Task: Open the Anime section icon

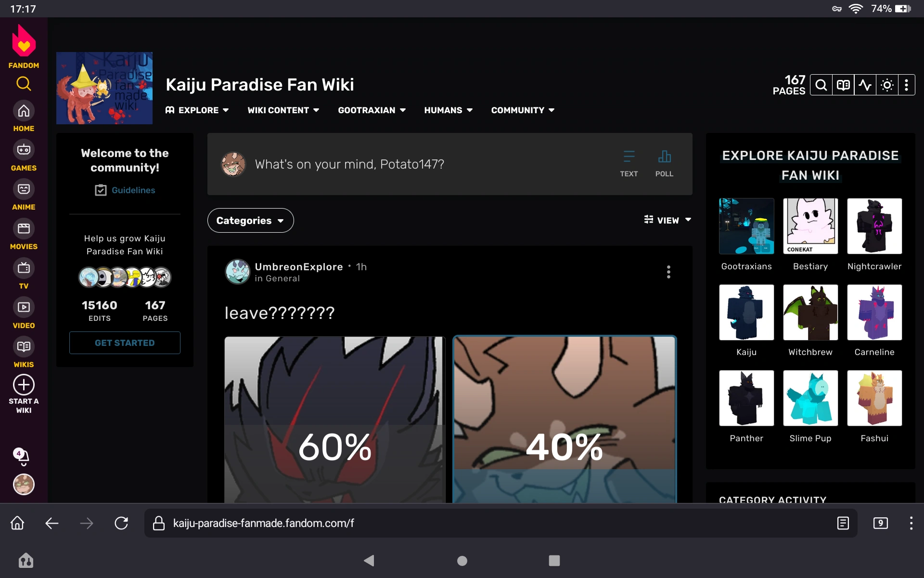Action: [x=24, y=189]
